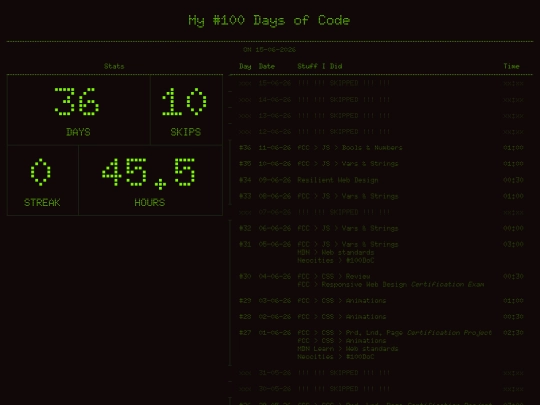The image size is (540, 405).
Task: Select the skipped row dated 12-06-26
Action: point(381,132)
